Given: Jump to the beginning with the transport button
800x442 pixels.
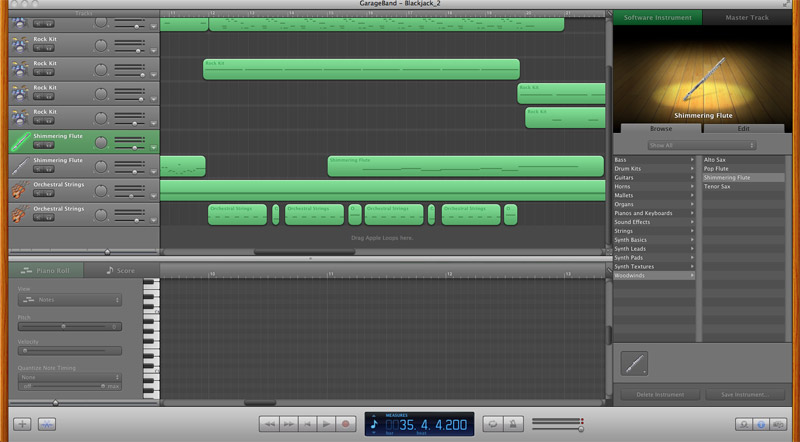Looking at the screenshot, I should click(308, 424).
